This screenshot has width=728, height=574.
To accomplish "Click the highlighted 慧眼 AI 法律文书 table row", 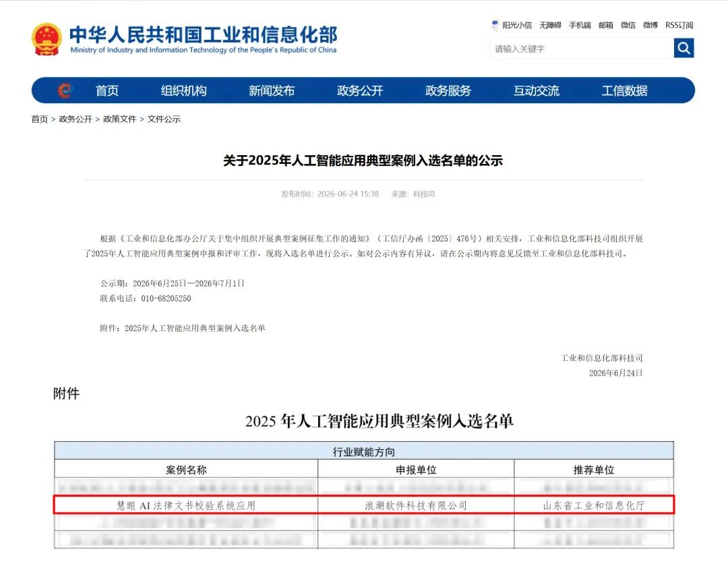I will click(364, 505).
